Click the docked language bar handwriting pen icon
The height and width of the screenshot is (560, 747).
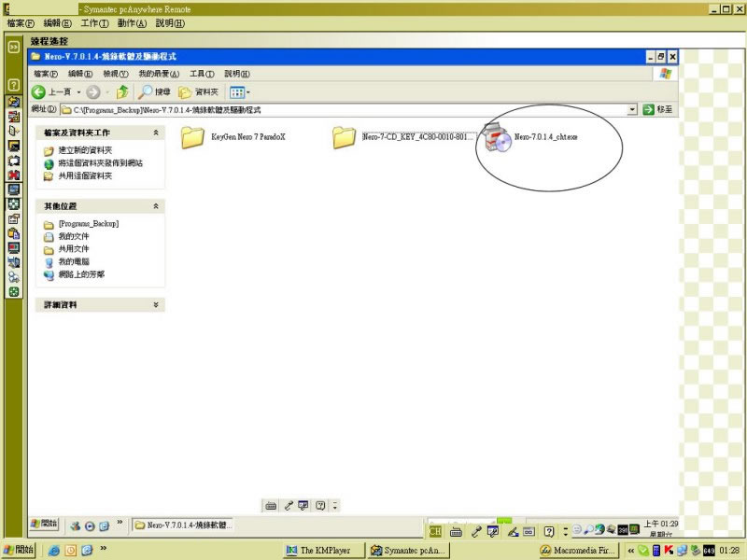[x=513, y=531]
